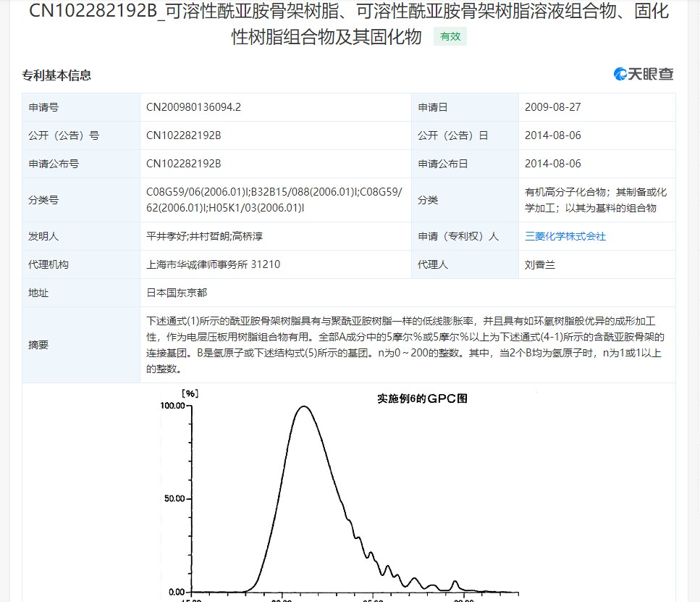Select application number CN200980136094.2
This screenshot has height=602, width=700.
pyautogui.click(x=193, y=107)
